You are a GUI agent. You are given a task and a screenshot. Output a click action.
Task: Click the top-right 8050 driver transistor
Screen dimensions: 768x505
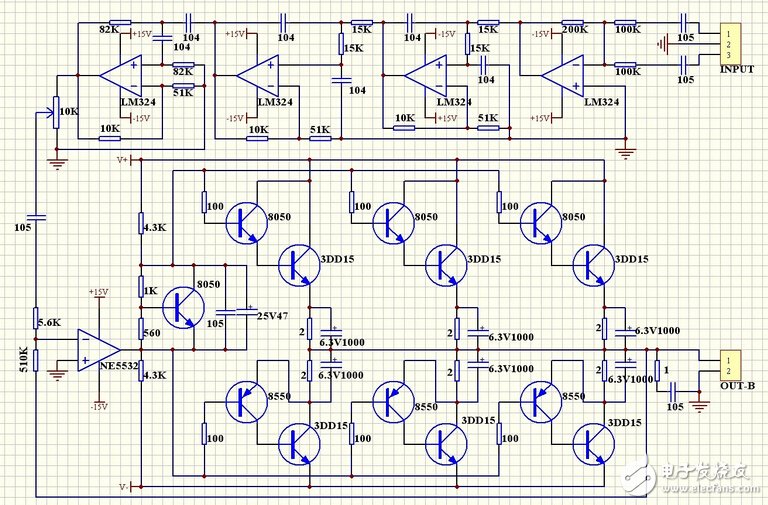click(x=540, y=221)
